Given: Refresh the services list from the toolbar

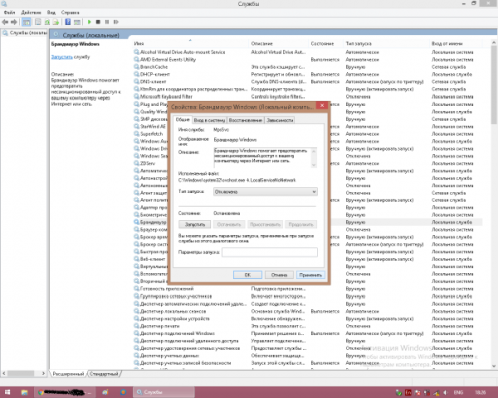Looking at the screenshot, I should 47,22.
